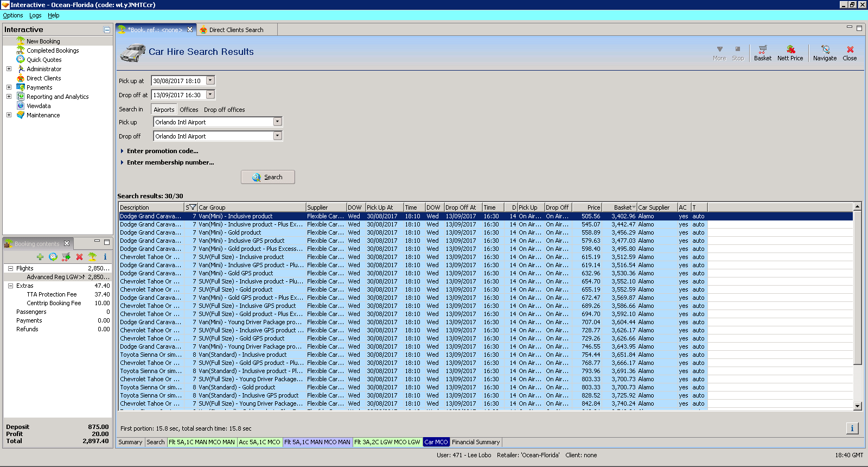The width and height of the screenshot is (868, 467).
Task: Click the palm tree icon in Booking contents toolbar
Action: [x=92, y=257]
